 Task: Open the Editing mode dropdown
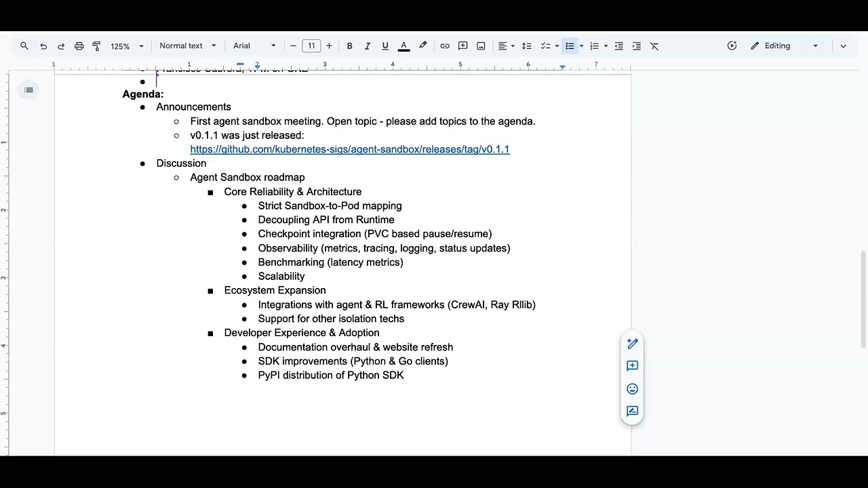pyautogui.click(x=785, y=46)
